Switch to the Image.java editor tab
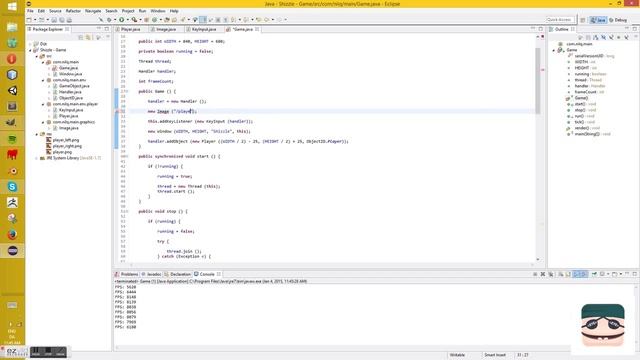Screen dimensions: 640x360 point(166,29)
